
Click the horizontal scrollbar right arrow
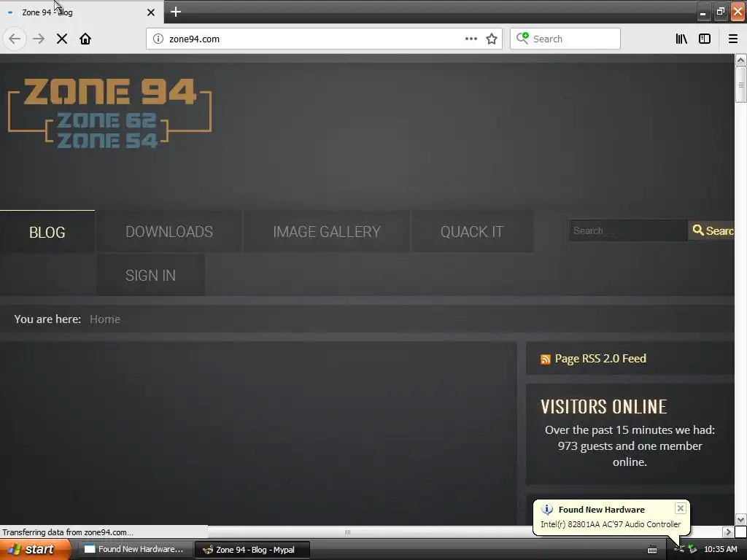728,532
